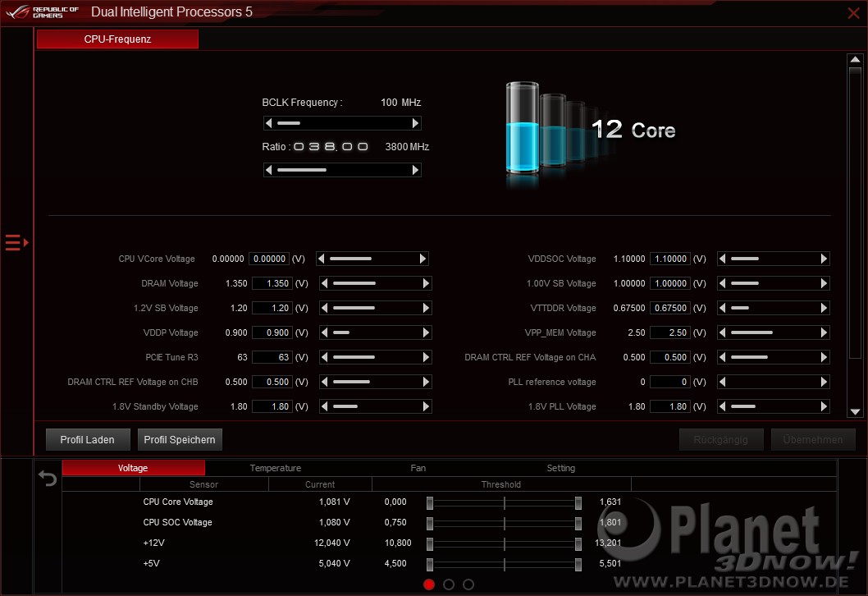This screenshot has height=596, width=868.
Task: Decrease CPU Ratio with left arrow
Action: point(269,170)
